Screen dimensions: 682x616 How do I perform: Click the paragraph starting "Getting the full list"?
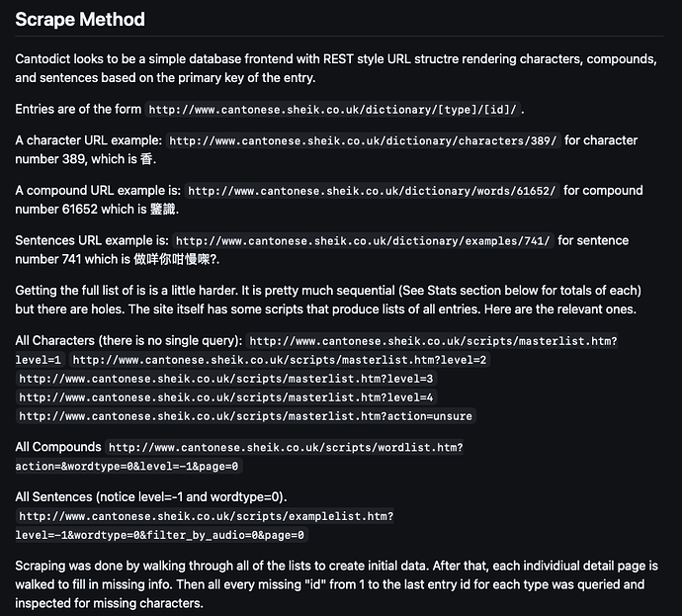point(326,300)
